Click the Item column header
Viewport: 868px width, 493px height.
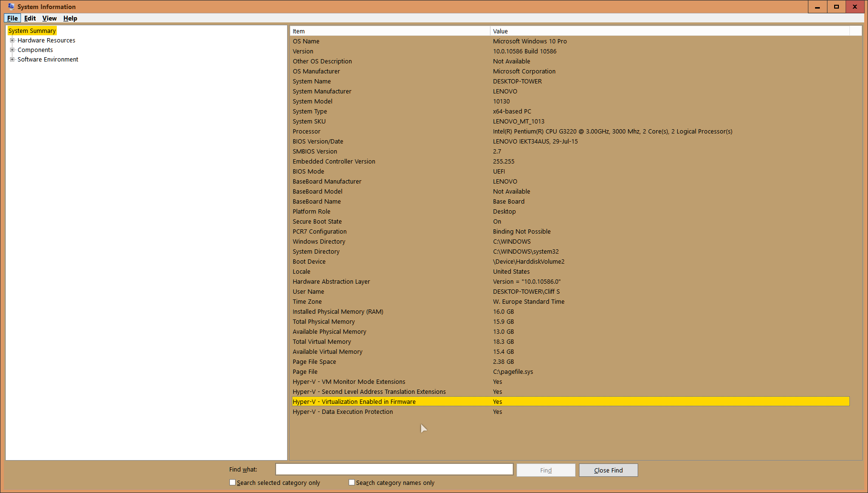390,31
